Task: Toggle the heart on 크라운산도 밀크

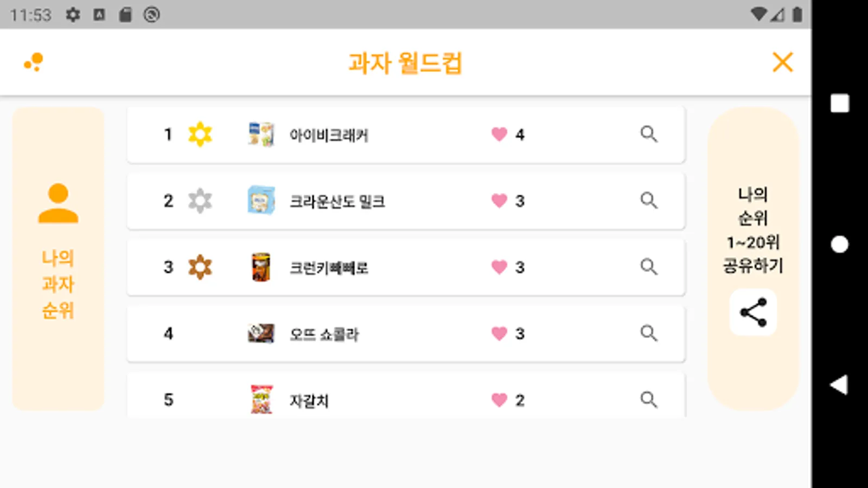Action: [x=499, y=201]
